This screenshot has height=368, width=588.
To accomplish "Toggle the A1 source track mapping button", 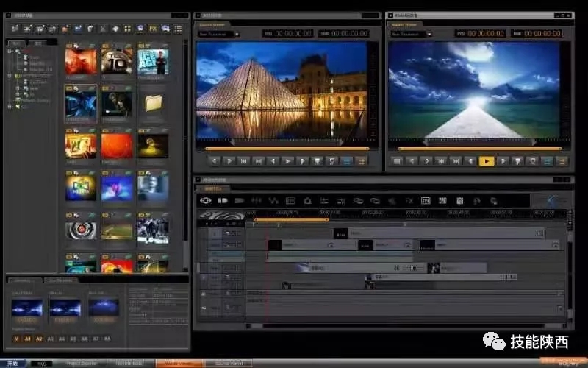I will click(28, 339).
